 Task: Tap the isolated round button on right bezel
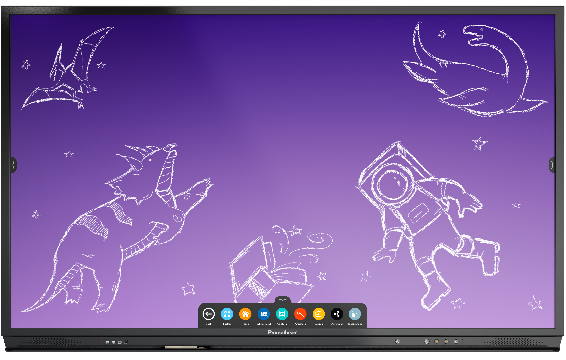(397, 341)
